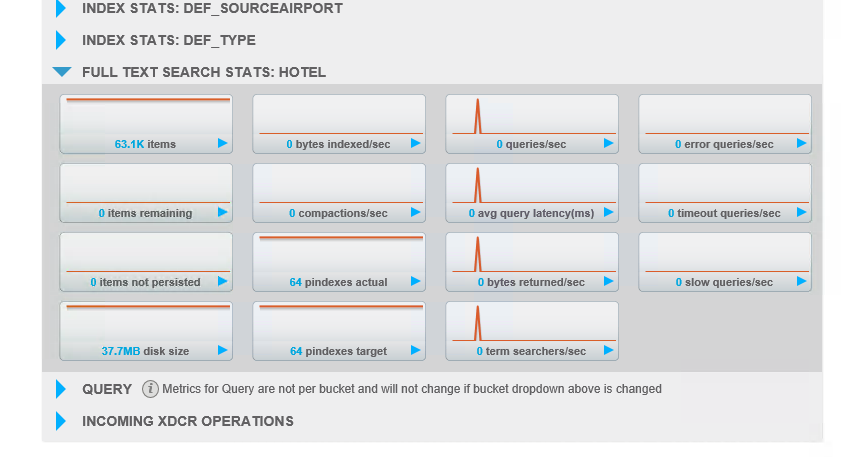
Task: Click the pindexes actual graph thumbnail
Action: click(339, 261)
